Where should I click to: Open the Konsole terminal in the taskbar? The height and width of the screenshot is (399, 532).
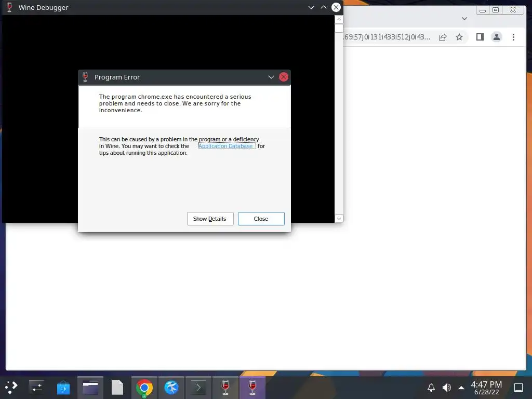198,388
